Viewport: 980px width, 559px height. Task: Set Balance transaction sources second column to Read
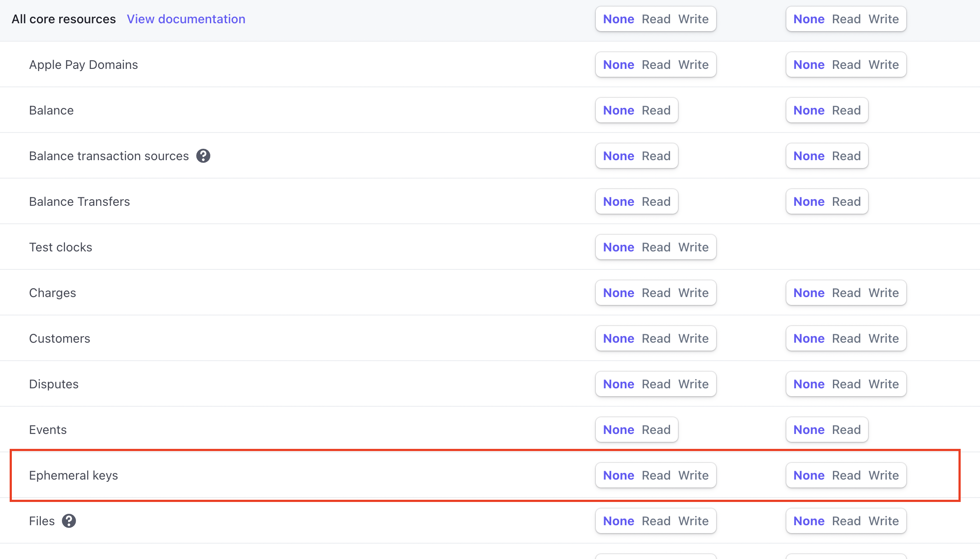click(846, 156)
